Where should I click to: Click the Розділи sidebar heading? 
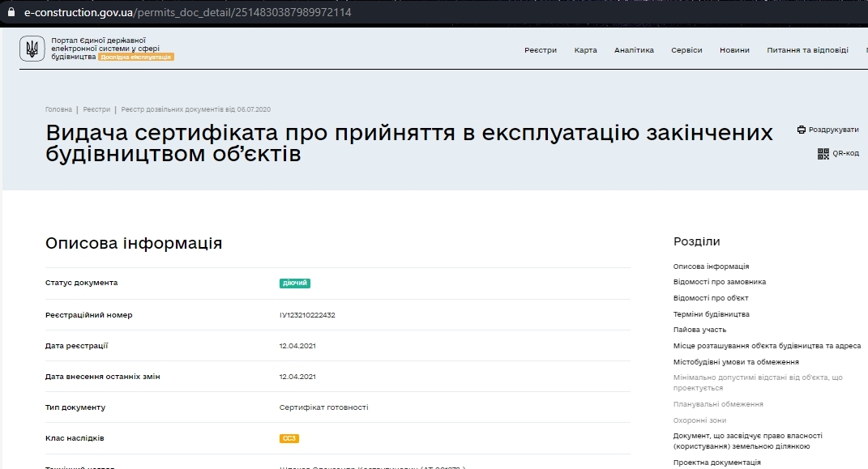click(x=696, y=241)
